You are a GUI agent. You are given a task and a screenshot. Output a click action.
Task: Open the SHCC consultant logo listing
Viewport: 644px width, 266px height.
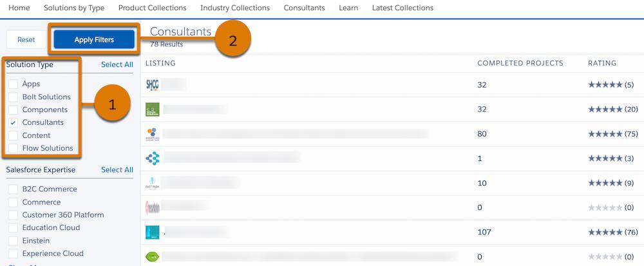pyautogui.click(x=153, y=85)
